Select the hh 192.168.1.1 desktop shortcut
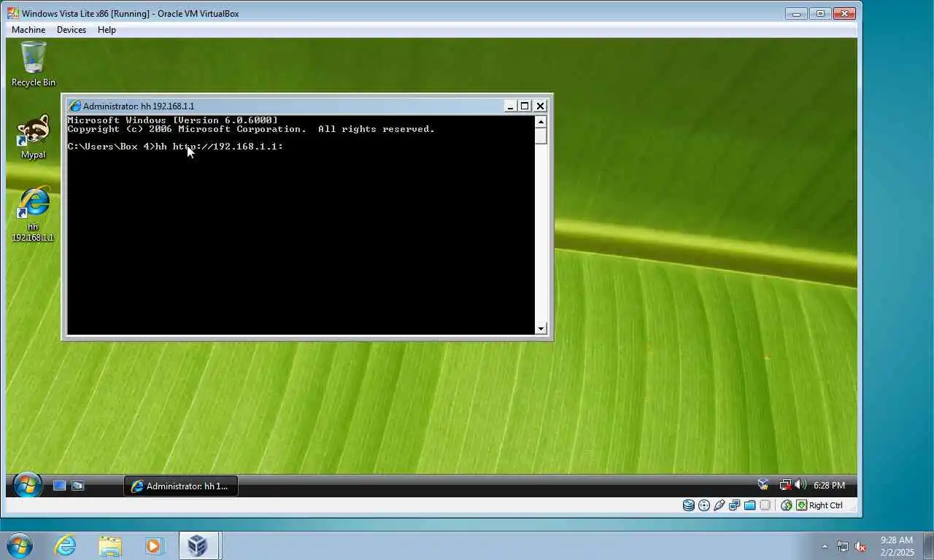 point(33,214)
